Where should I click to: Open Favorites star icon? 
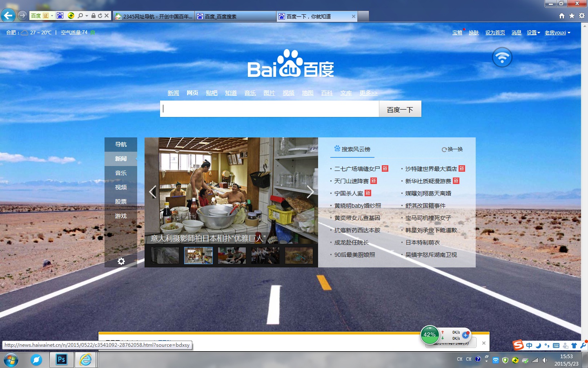click(572, 16)
